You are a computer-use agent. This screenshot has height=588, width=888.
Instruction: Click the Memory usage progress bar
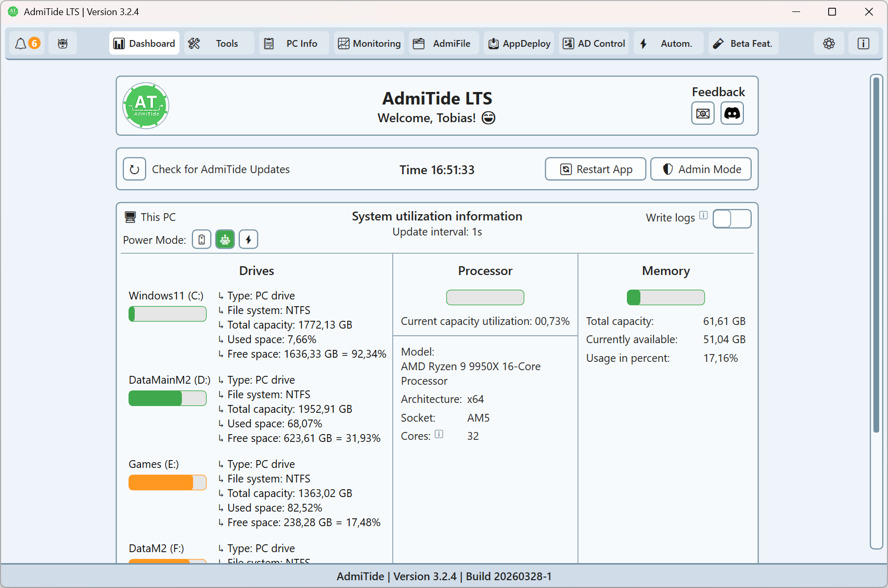tap(665, 297)
